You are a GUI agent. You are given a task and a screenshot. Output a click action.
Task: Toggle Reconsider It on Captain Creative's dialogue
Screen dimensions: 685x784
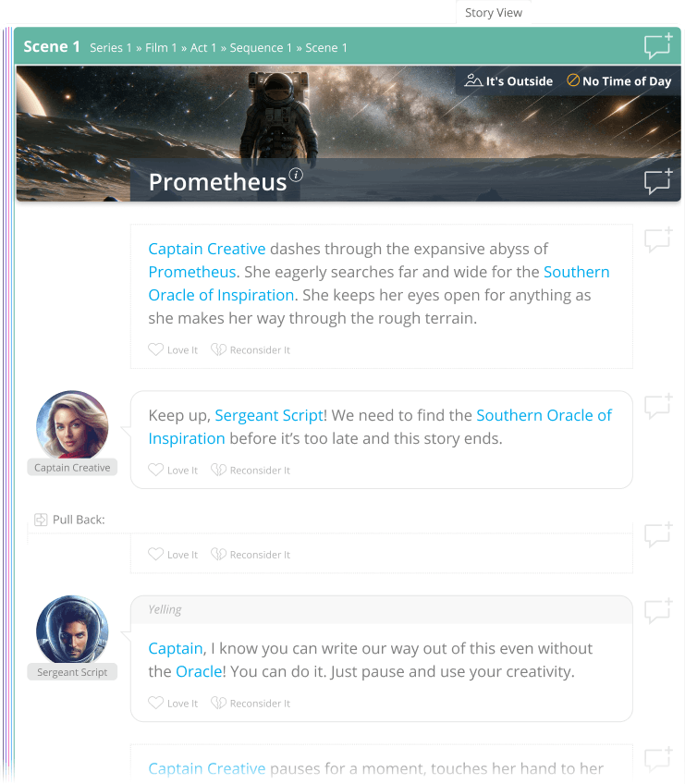click(x=251, y=471)
